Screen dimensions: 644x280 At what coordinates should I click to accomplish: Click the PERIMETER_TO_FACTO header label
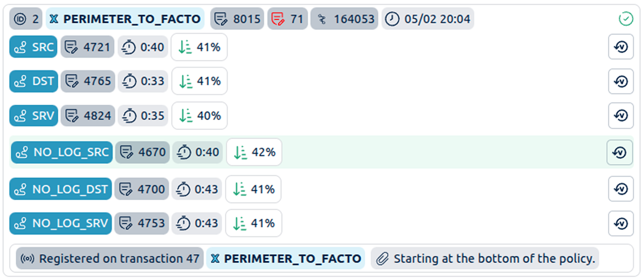125,19
